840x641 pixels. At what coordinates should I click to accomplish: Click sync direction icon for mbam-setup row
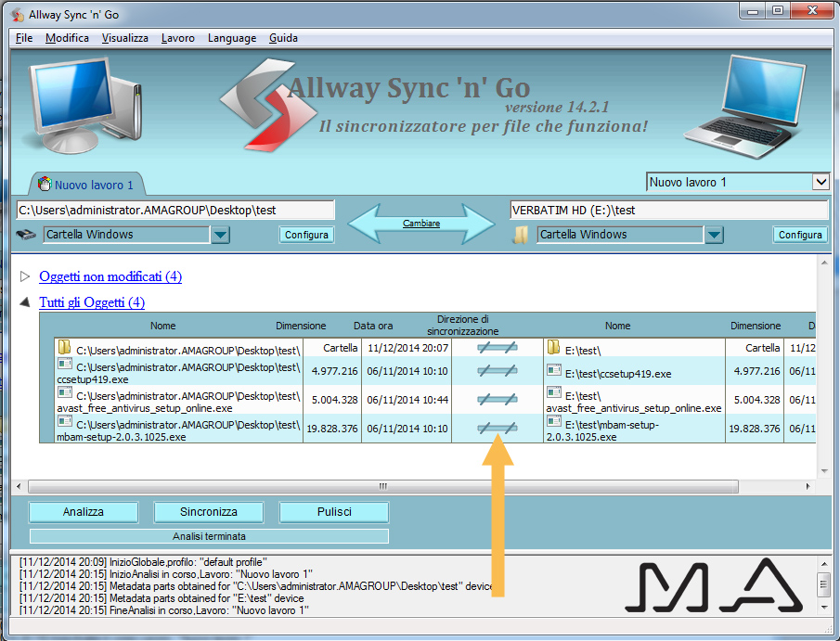(498, 428)
